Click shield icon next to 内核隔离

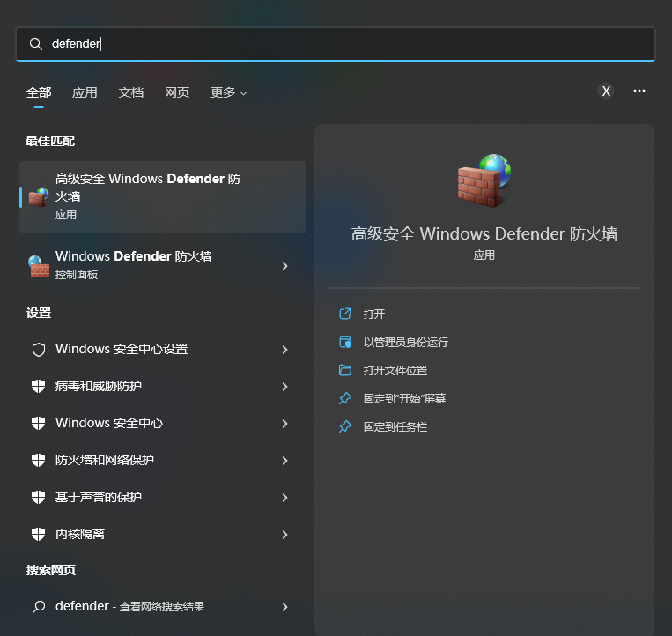point(39,534)
